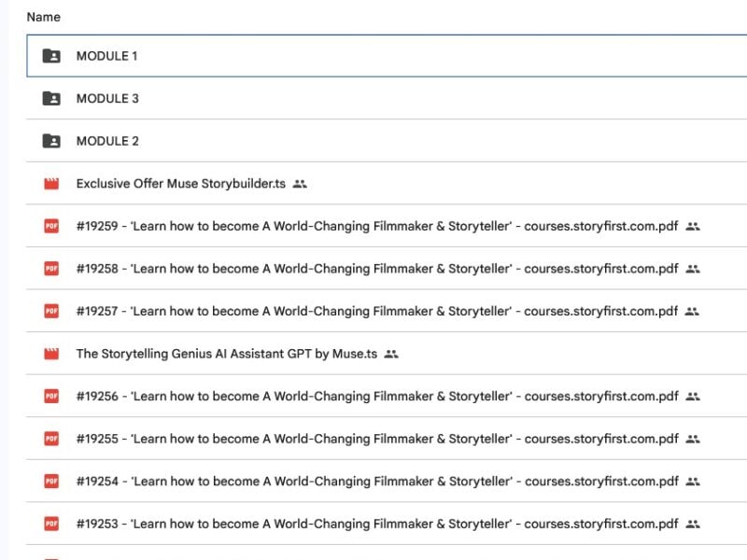Image resolution: width=747 pixels, height=560 pixels.
Task: Click shared-people icon beside PDF #19258
Action: point(693,269)
